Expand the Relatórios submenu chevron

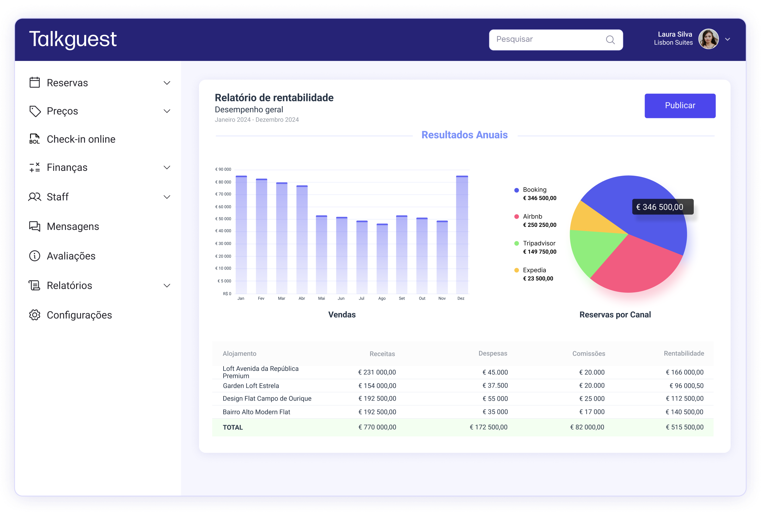(167, 285)
